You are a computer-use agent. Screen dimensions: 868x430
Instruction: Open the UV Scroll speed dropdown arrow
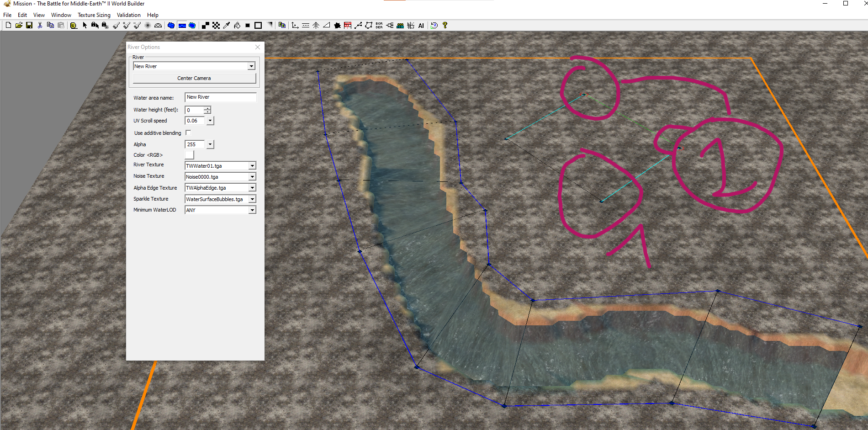210,121
